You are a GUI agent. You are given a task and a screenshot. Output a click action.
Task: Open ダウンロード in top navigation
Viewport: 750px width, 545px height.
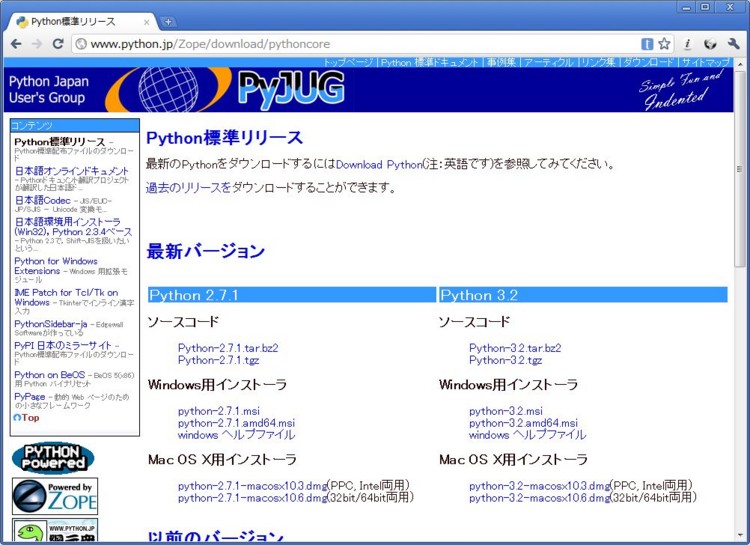tap(649, 62)
